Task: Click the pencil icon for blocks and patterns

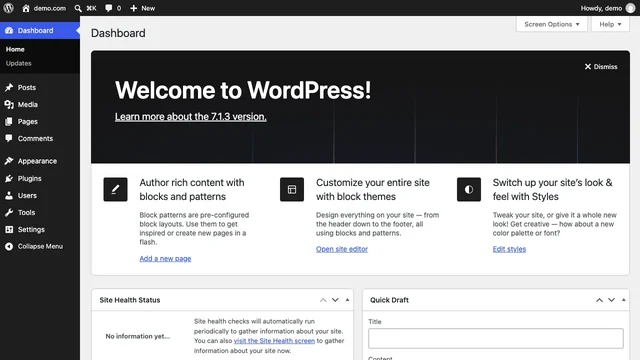Action: 116,189
